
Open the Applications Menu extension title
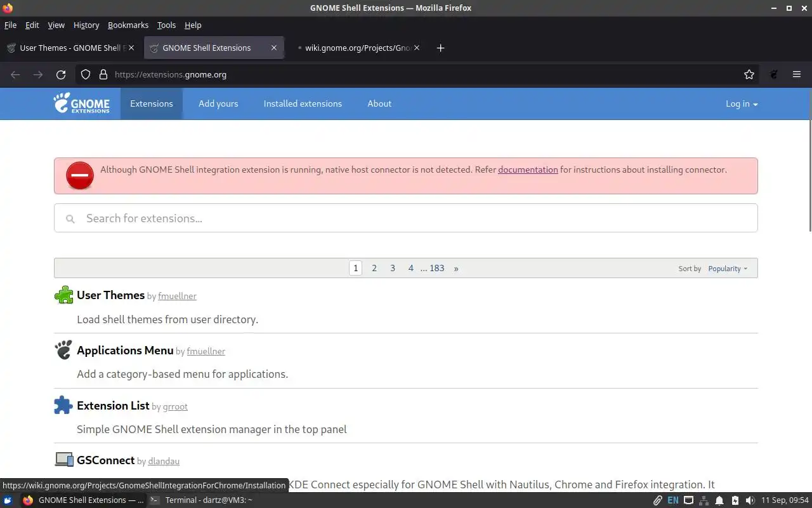click(x=125, y=351)
